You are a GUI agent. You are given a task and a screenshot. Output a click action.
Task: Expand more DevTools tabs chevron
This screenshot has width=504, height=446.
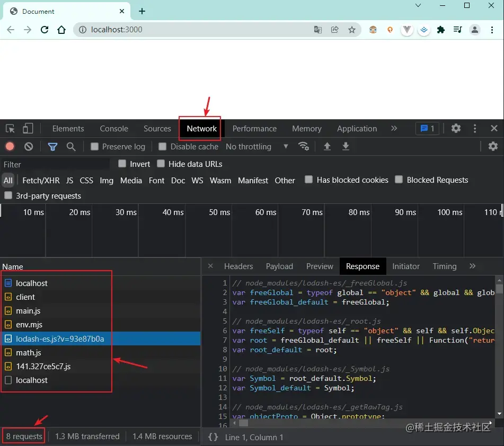(394, 129)
